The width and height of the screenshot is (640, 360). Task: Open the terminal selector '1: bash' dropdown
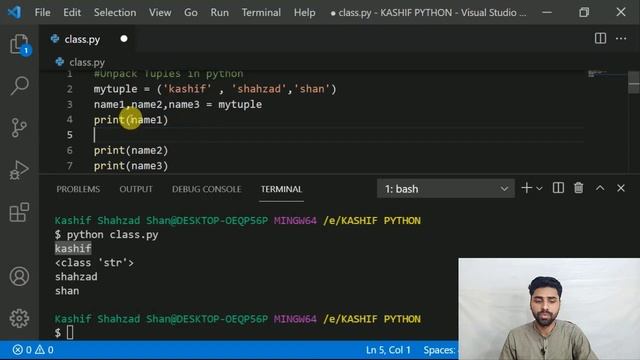click(446, 189)
